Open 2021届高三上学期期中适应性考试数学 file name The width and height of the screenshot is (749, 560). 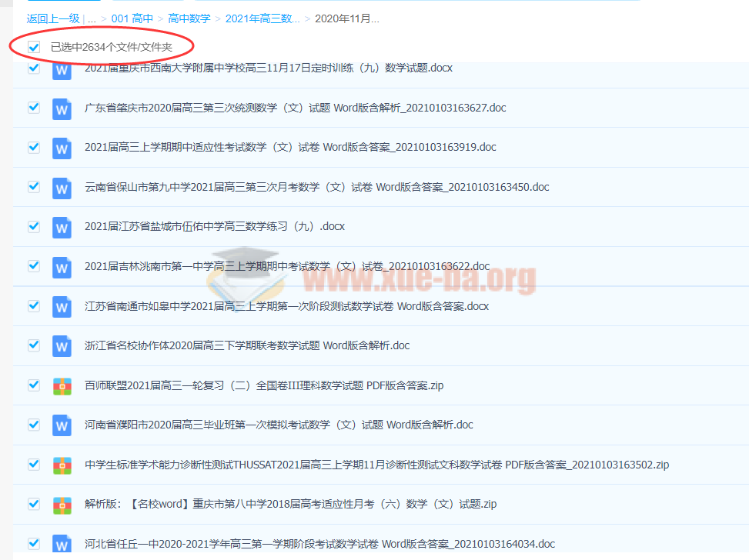point(290,147)
